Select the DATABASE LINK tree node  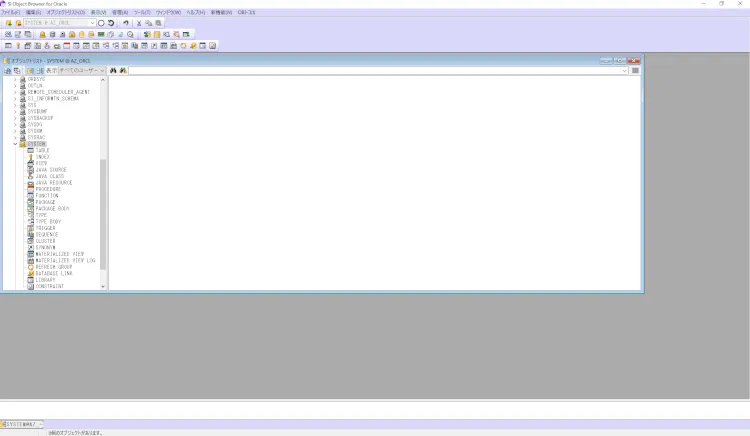[54, 273]
